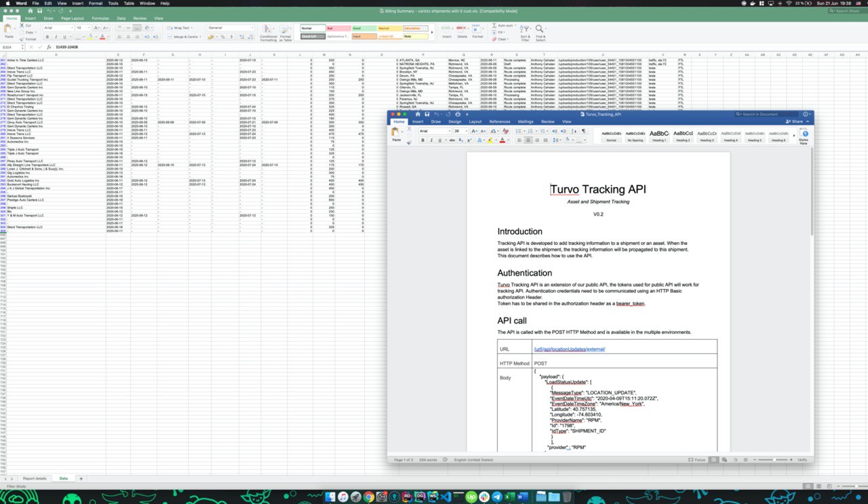Click Clear formatting icon in Word
The image size is (868, 504).
[x=506, y=131]
